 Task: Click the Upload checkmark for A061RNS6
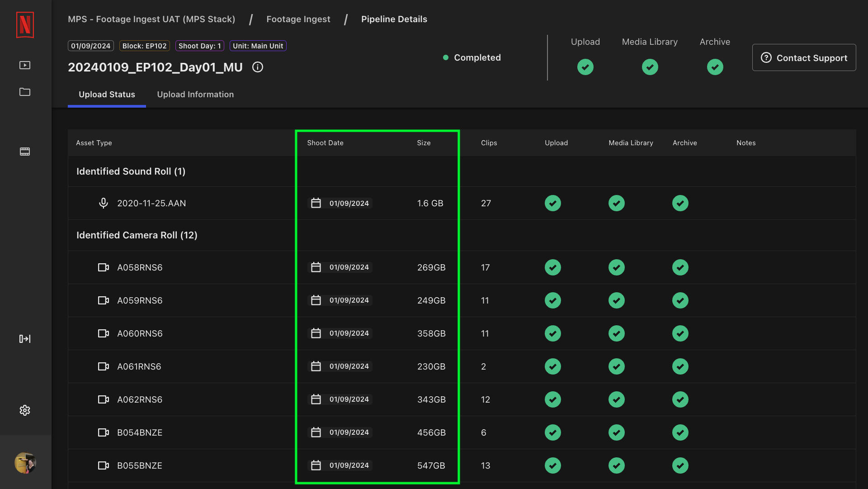click(x=553, y=366)
